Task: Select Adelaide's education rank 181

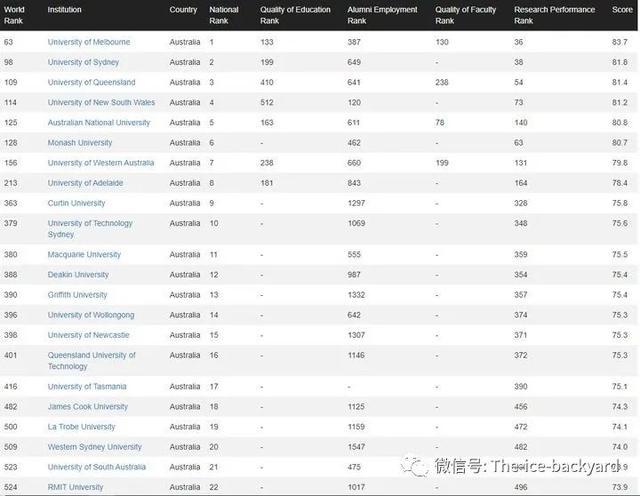Action: (267, 183)
